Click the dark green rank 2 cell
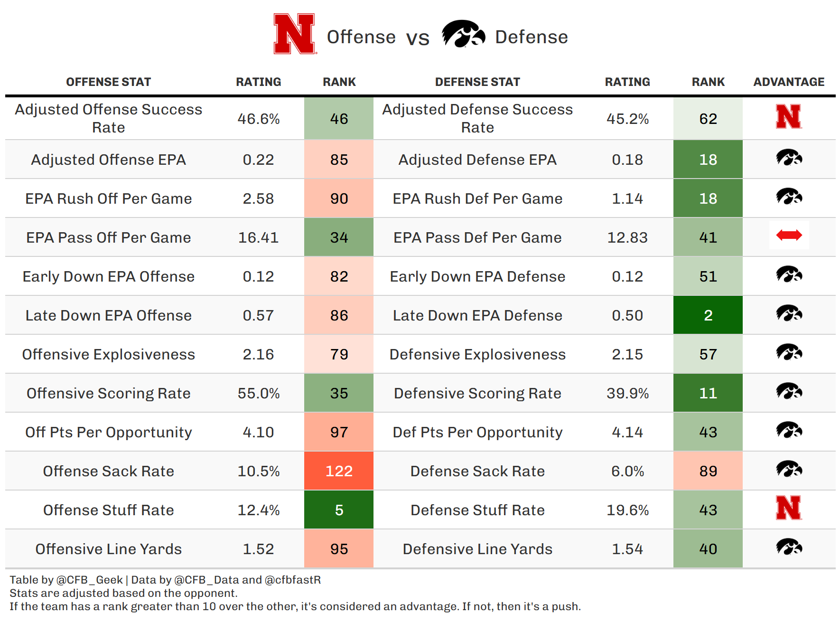 click(708, 315)
